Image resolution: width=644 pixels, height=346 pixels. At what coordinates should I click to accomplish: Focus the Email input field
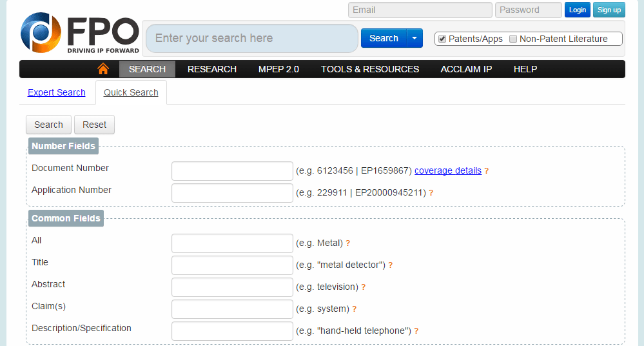[420, 10]
